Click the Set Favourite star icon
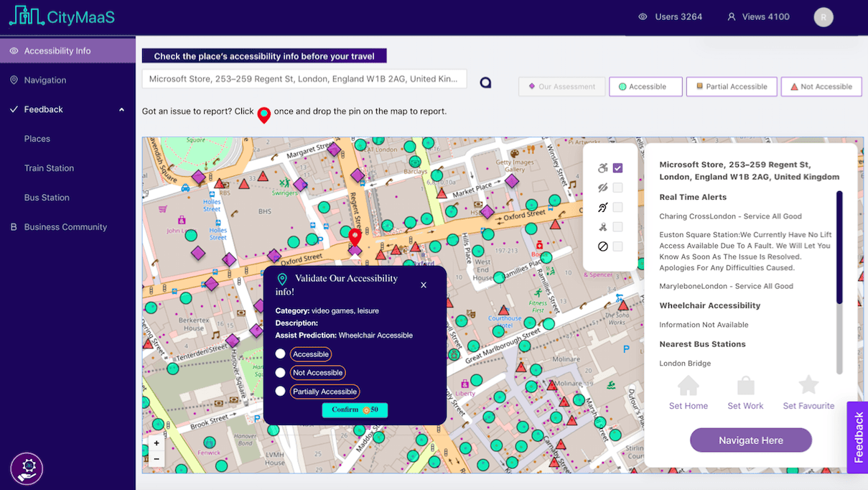 [808, 384]
